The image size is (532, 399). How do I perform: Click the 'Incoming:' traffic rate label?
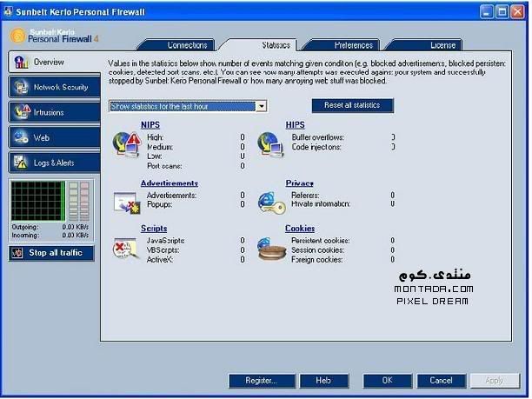[x=25, y=235]
